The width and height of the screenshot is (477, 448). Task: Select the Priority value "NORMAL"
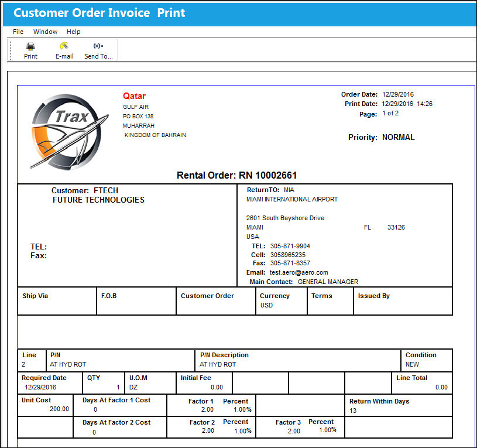click(398, 137)
